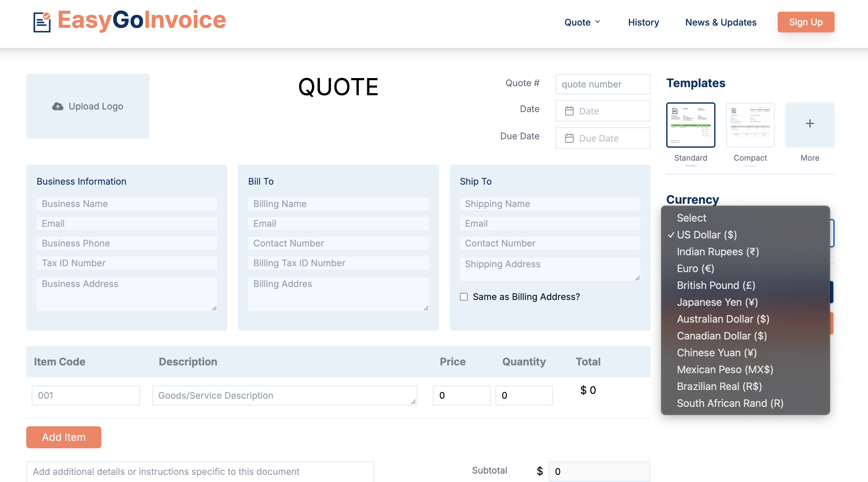Image resolution: width=868 pixels, height=482 pixels.
Task: Select the Compact template thumbnail
Action: pos(750,125)
